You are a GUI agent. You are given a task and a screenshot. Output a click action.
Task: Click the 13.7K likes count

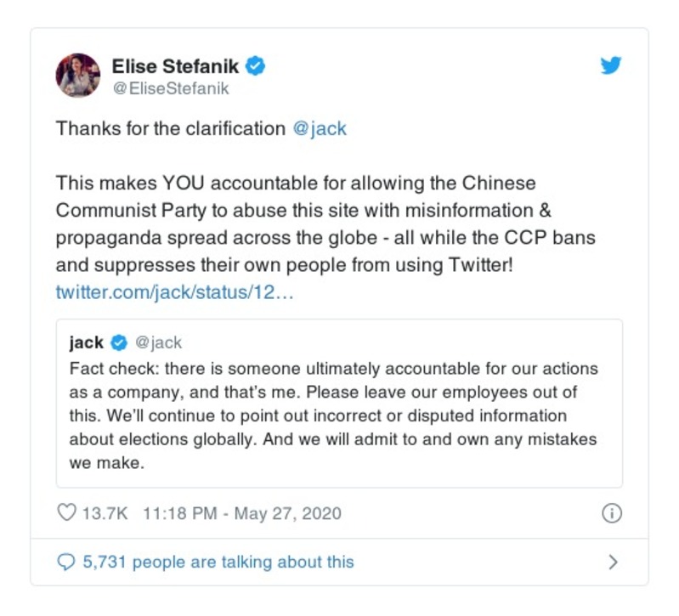105,513
